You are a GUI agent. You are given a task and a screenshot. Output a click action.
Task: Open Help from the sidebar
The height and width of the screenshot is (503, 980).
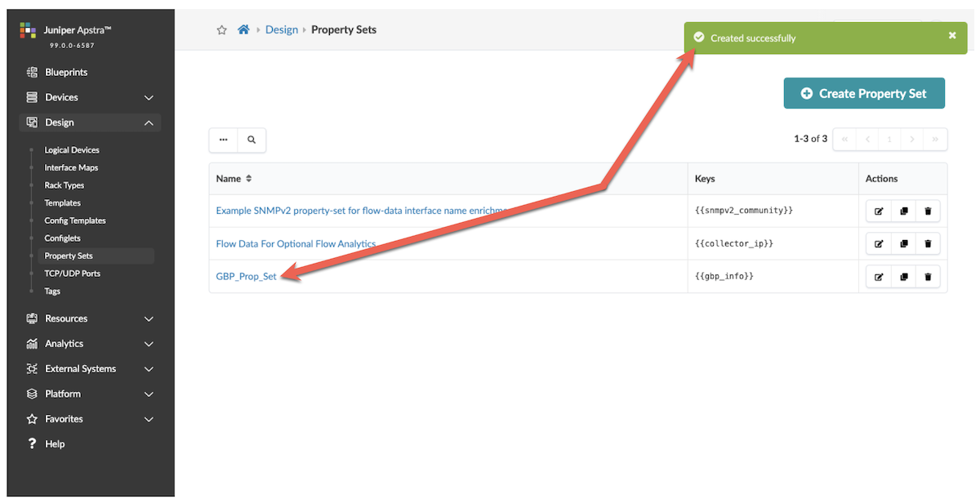click(x=55, y=444)
